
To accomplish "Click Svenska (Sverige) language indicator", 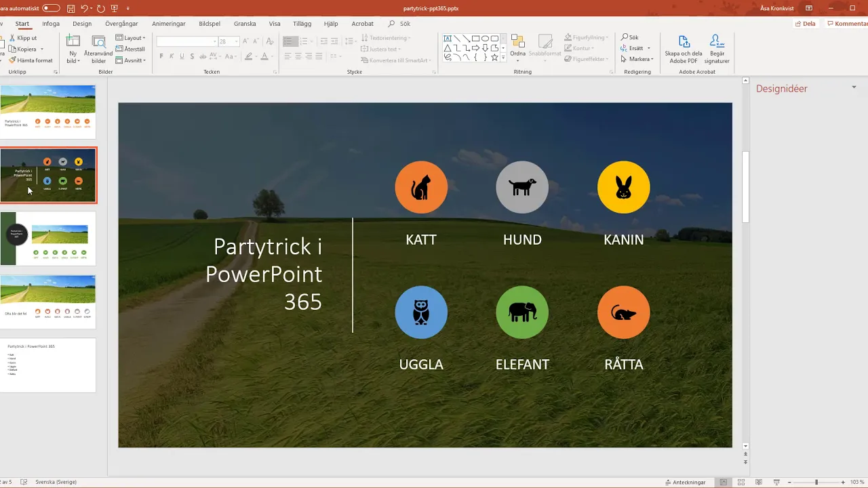I will (x=56, y=482).
